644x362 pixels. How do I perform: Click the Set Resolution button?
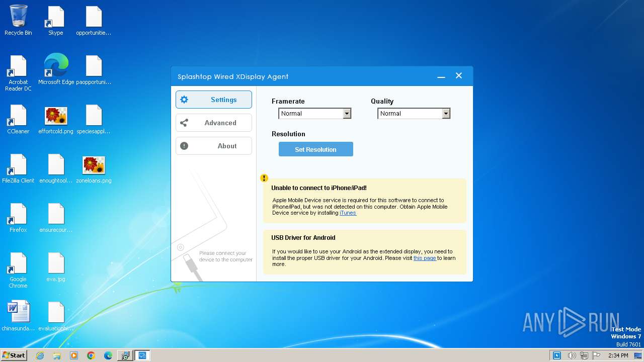316,149
